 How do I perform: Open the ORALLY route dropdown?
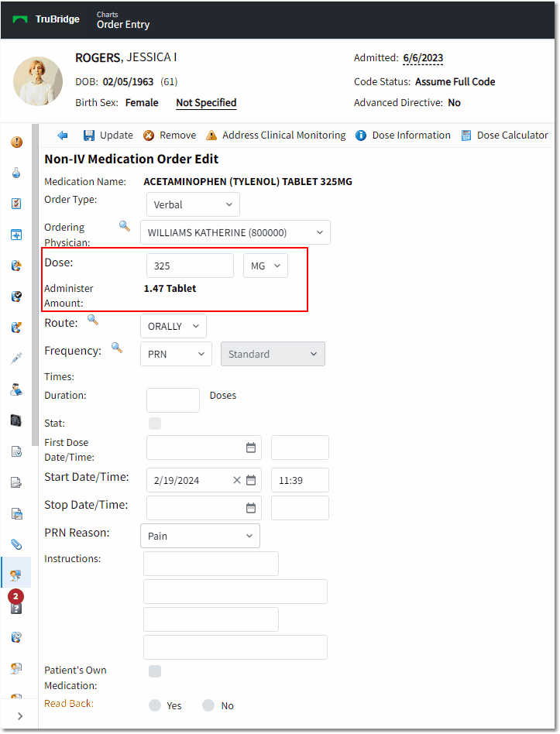tap(173, 326)
